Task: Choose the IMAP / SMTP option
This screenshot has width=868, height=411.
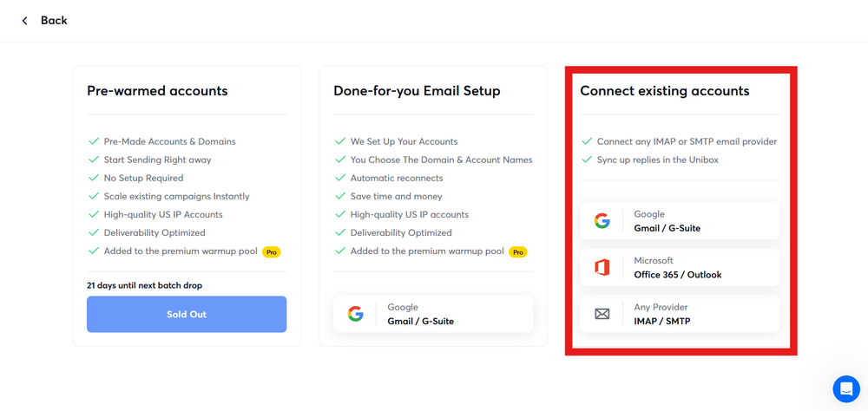Action: click(x=662, y=321)
